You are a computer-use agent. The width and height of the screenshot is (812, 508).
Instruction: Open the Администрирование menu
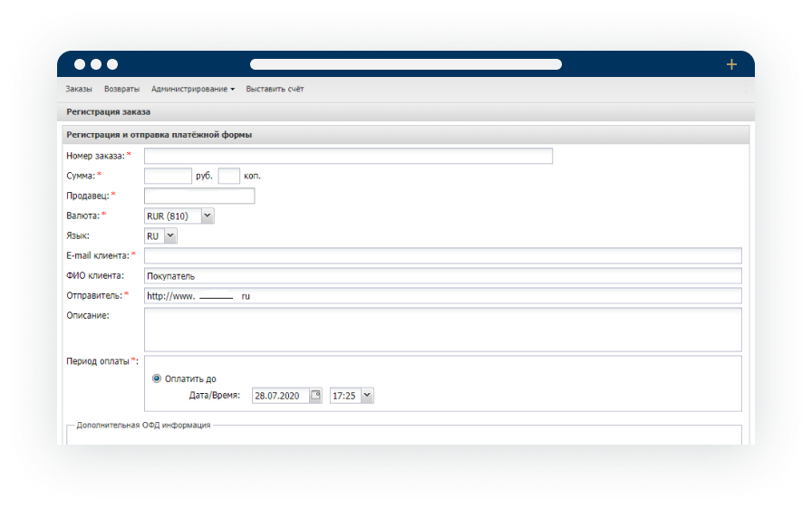tap(193, 90)
